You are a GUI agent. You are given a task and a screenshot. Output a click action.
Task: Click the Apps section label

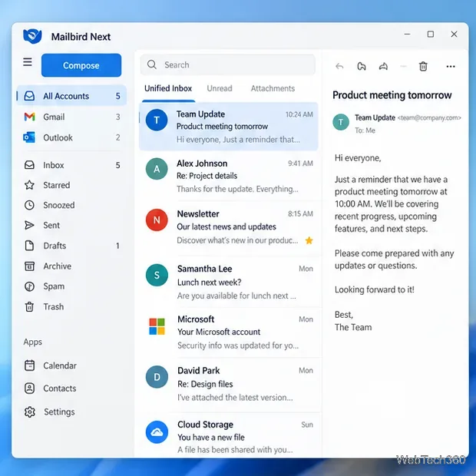tap(33, 342)
